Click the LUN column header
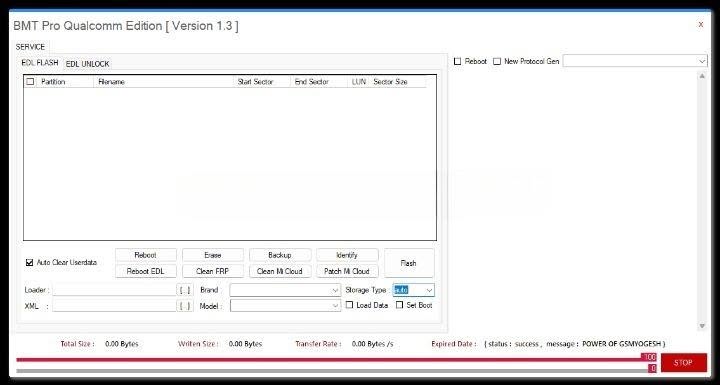The height and width of the screenshot is (385, 720). (359, 82)
